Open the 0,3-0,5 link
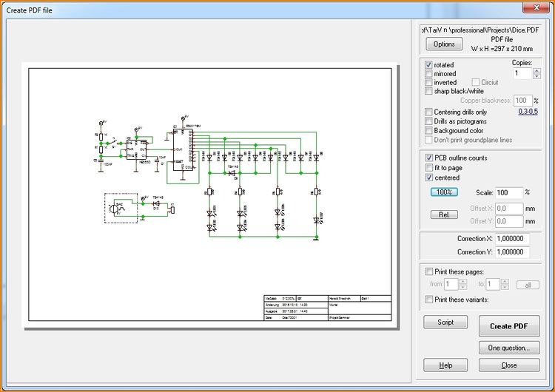 tap(528, 112)
